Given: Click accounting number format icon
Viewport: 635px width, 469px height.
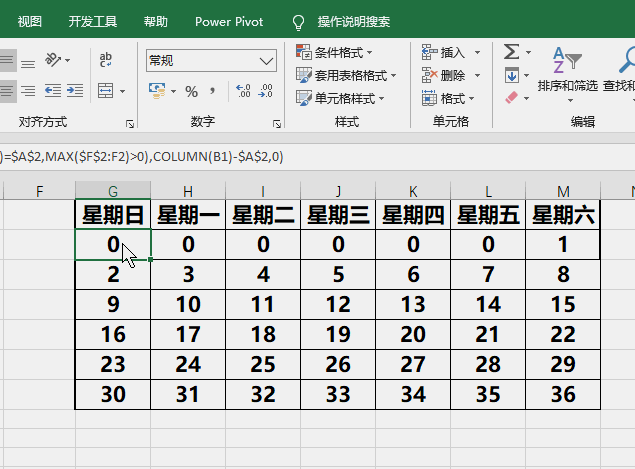Looking at the screenshot, I should pyautogui.click(x=157, y=91).
